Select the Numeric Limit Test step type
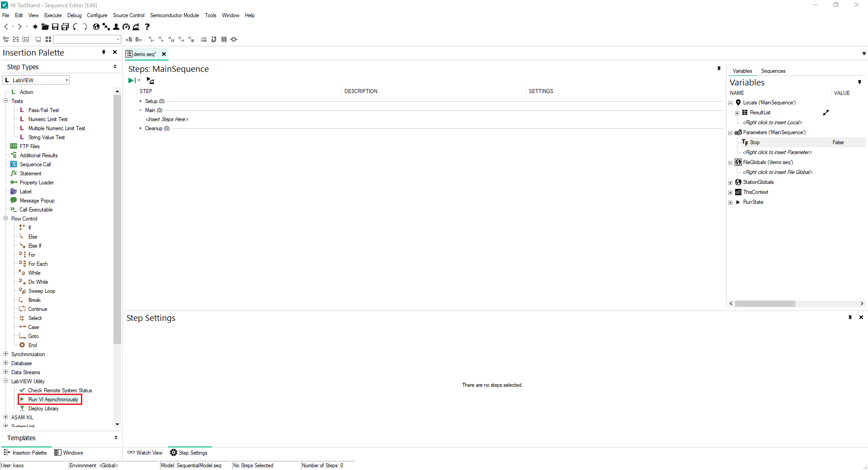The width and height of the screenshot is (868, 470). pyautogui.click(x=48, y=119)
